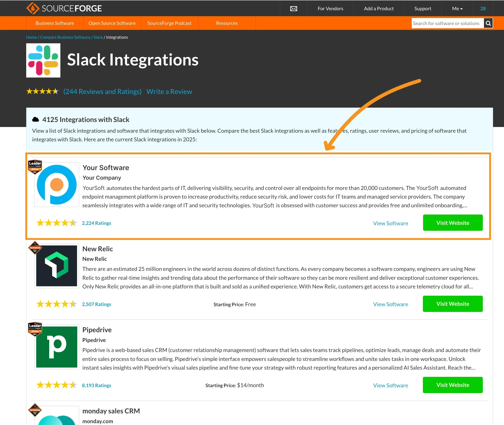Click the SourceForge logo
Viewport: 504px width, 425px height.
[x=64, y=8]
